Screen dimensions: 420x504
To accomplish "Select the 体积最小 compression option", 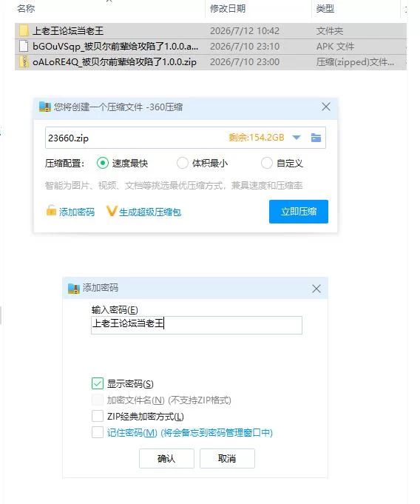I will (x=183, y=163).
